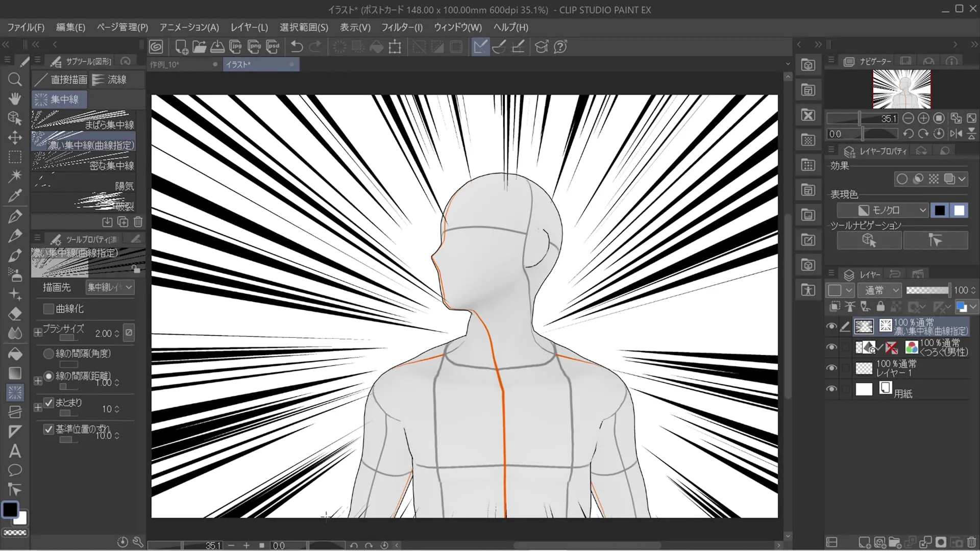
Task: Select the Eyedropper tool
Action: point(15,196)
